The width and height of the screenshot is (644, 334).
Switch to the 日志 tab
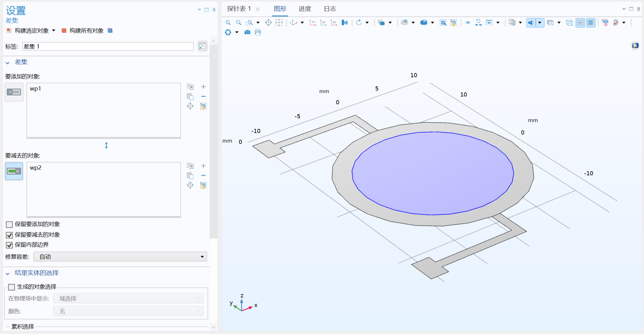(x=330, y=9)
